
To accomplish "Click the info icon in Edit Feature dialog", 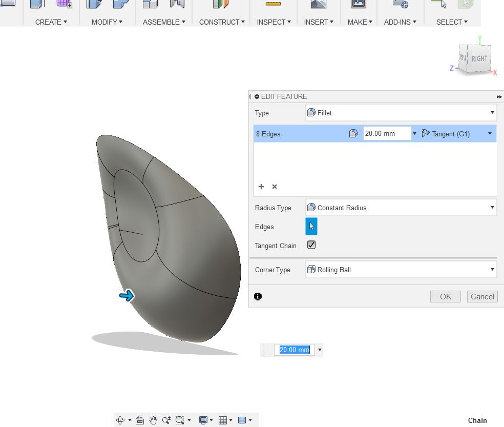I will pos(258,296).
